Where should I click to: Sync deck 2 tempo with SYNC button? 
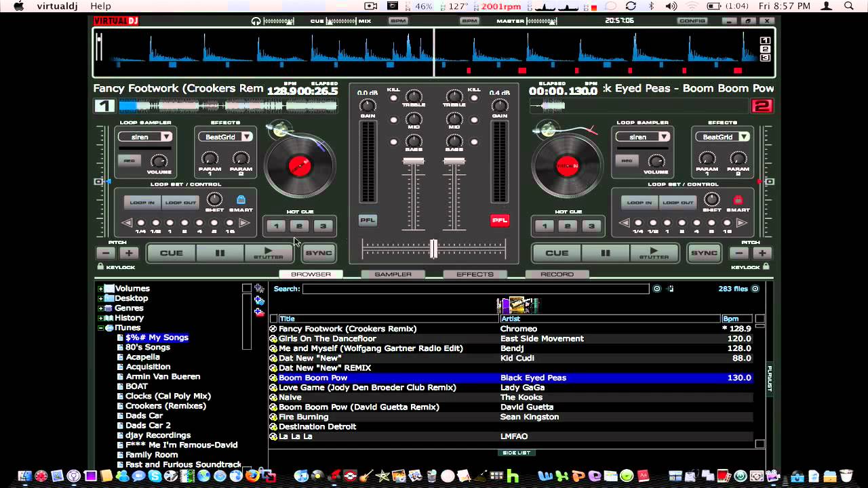coord(704,253)
